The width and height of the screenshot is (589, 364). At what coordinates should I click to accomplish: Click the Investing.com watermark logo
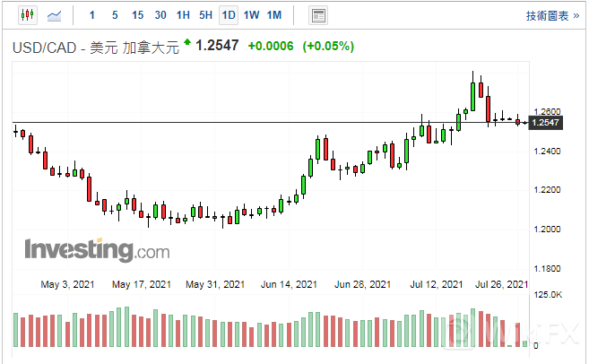point(97,248)
